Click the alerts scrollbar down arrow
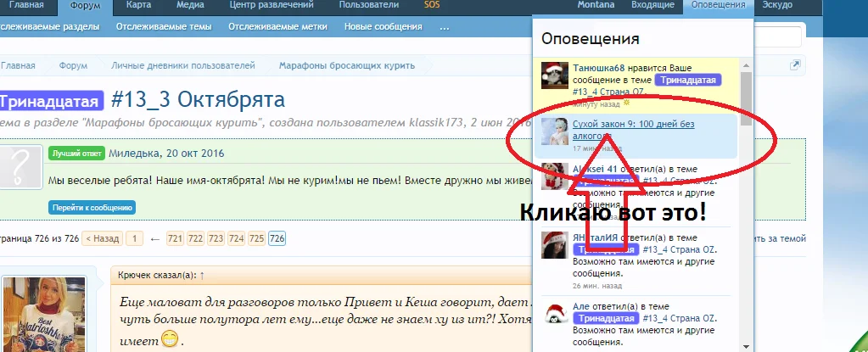The image size is (868, 352). pos(746,346)
